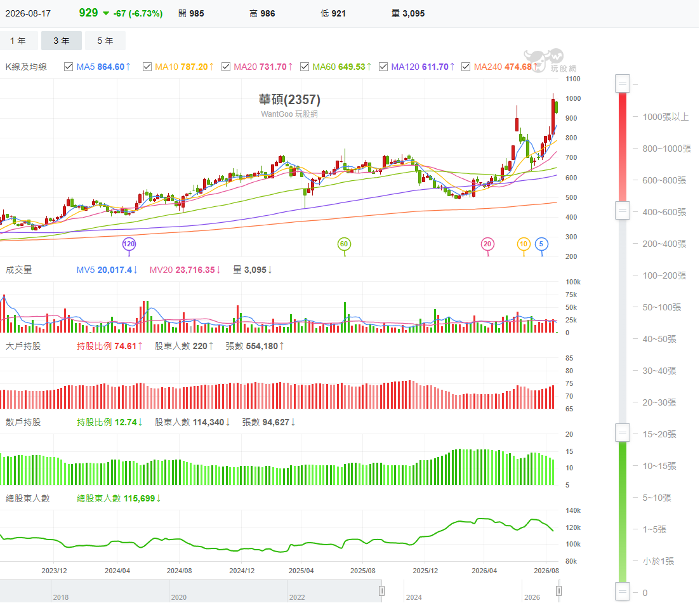Click the 100~200張 level label

[x=664, y=275]
